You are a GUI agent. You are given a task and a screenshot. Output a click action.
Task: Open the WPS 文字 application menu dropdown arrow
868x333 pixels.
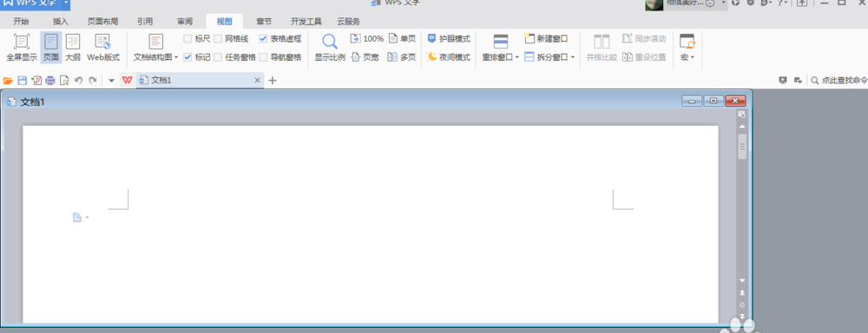click(67, 3)
